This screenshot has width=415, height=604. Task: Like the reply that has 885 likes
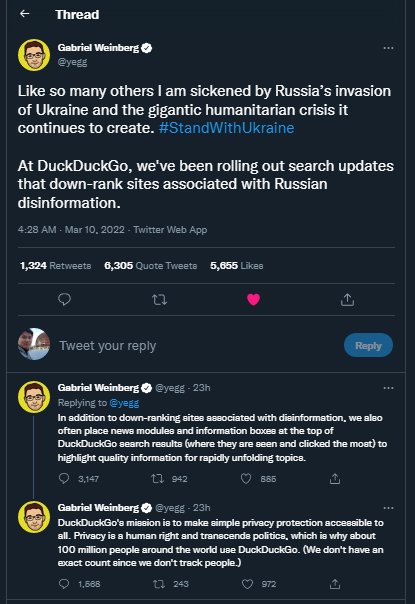pyautogui.click(x=246, y=479)
